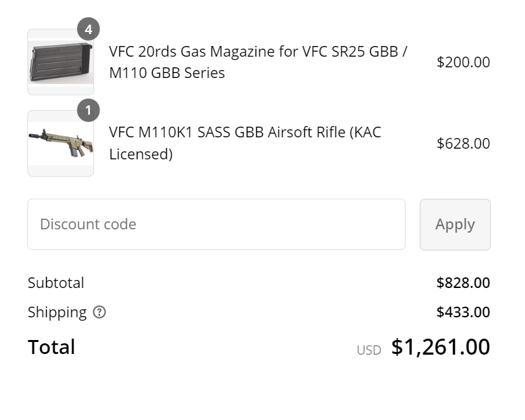Screen dimensions: 525x420
Task: Click the $628.00 rifle price
Action: tap(463, 143)
